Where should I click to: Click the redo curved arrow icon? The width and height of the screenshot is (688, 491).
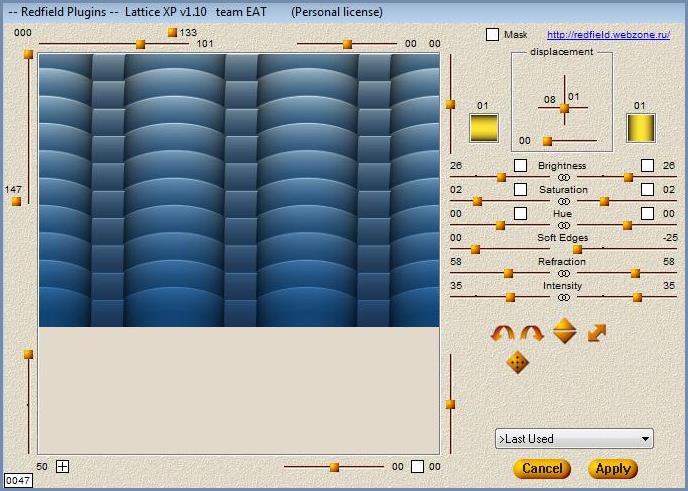pyautogui.click(x=532, y=333)
